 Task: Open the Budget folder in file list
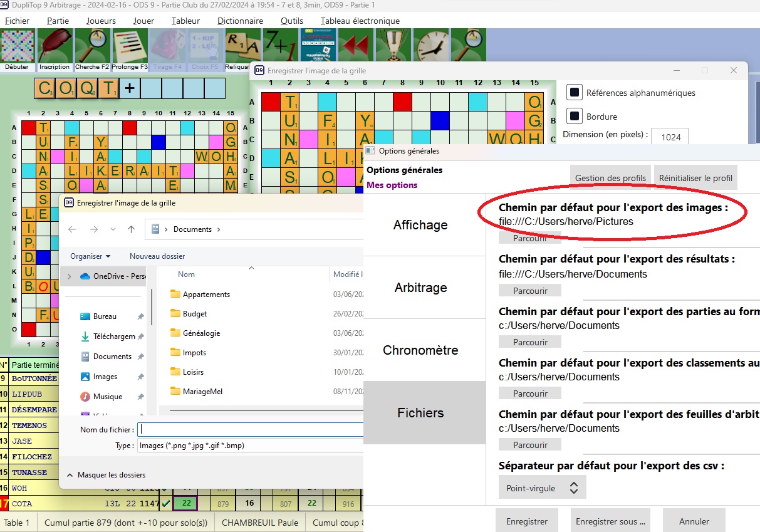click(x=195, y=314)
